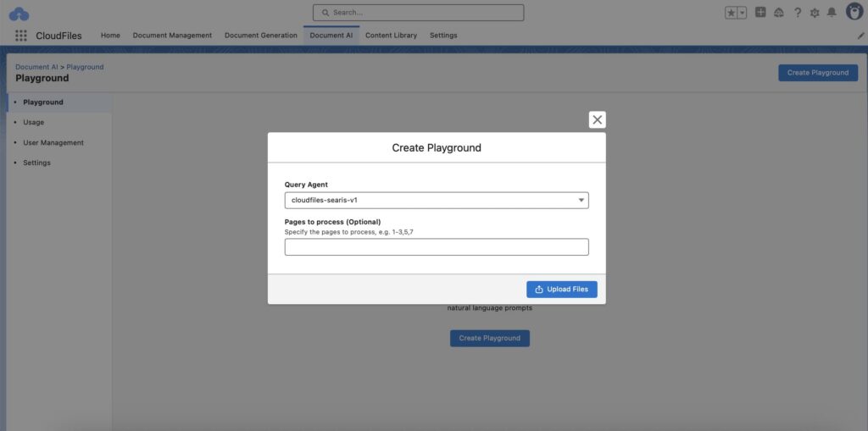The width and height of the screenshot is (868, 431).
Task: Click the favorites star icon
Action: click(x=732, y=13)
